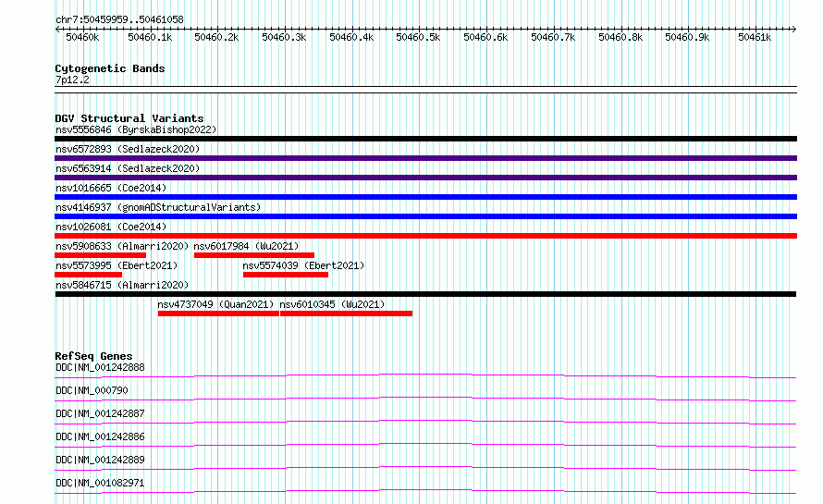823x504 pixels.
Task: Click the 50460.9k ruler tick label
Action: coord(687,37)
